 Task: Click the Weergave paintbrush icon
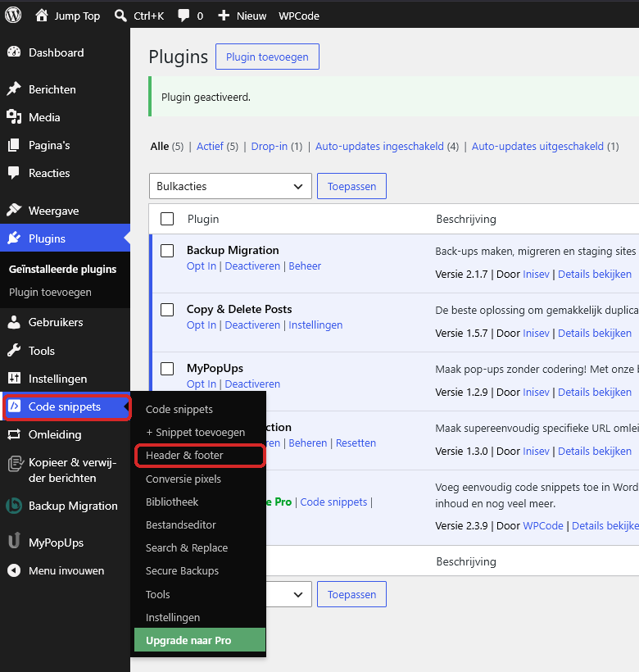[x=14, y=210]
